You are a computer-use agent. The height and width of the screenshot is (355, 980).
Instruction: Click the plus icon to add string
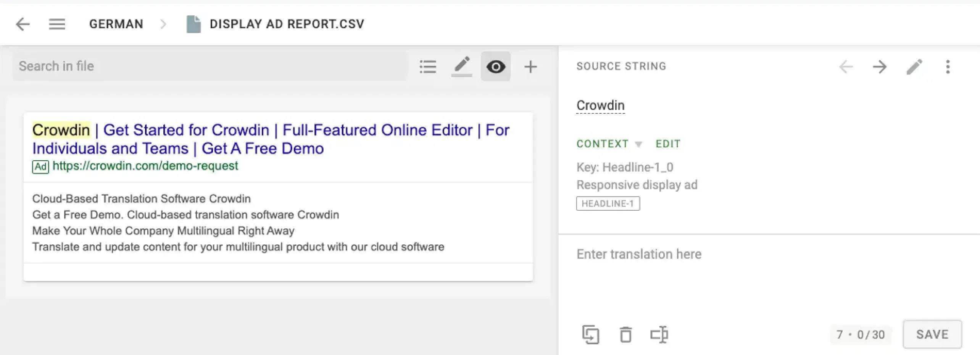tap(530, 67)
